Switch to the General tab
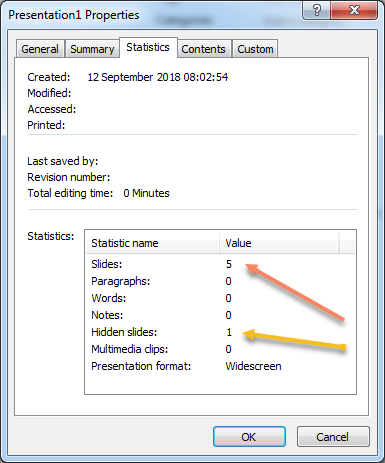 coord(40,49)
